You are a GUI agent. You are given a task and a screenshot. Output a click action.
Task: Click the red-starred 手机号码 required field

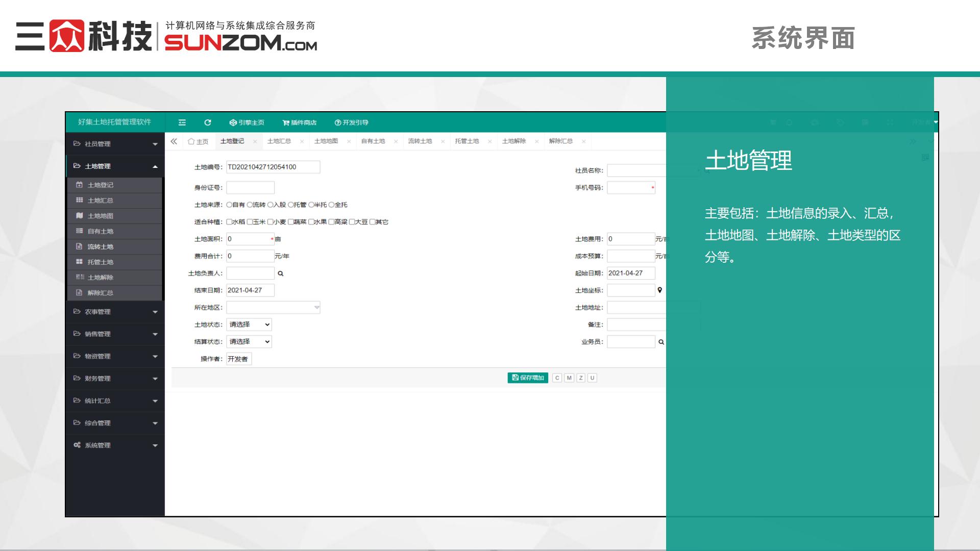pyautogui.click(x=631, y=188)
